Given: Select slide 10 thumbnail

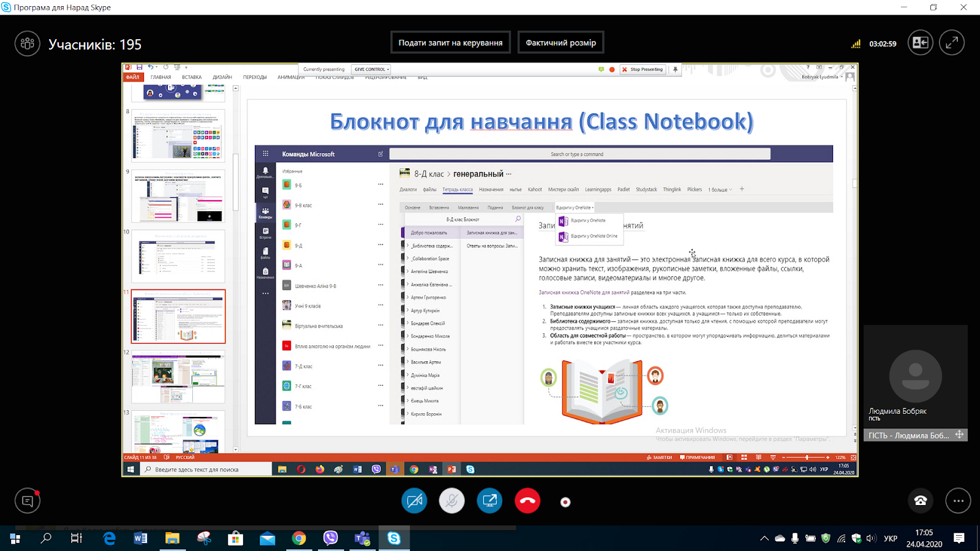Looking at the screenshot, I should (178, 256).
